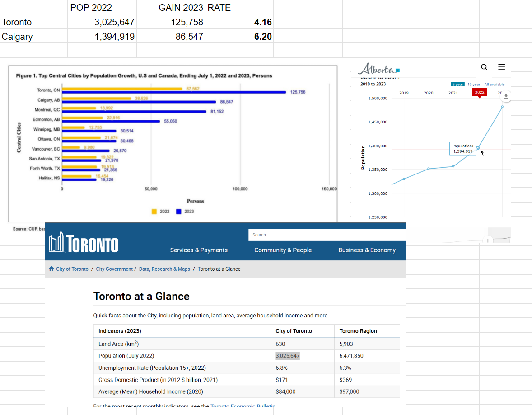Switch chart range to 10 year

click(x=474, y=85)
